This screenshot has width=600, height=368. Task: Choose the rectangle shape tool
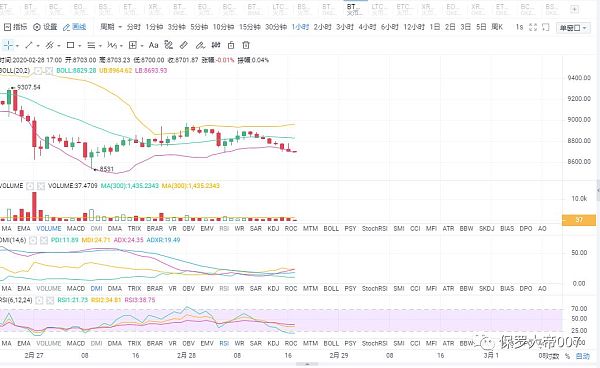pyautogui.click(x=70, y=46)
